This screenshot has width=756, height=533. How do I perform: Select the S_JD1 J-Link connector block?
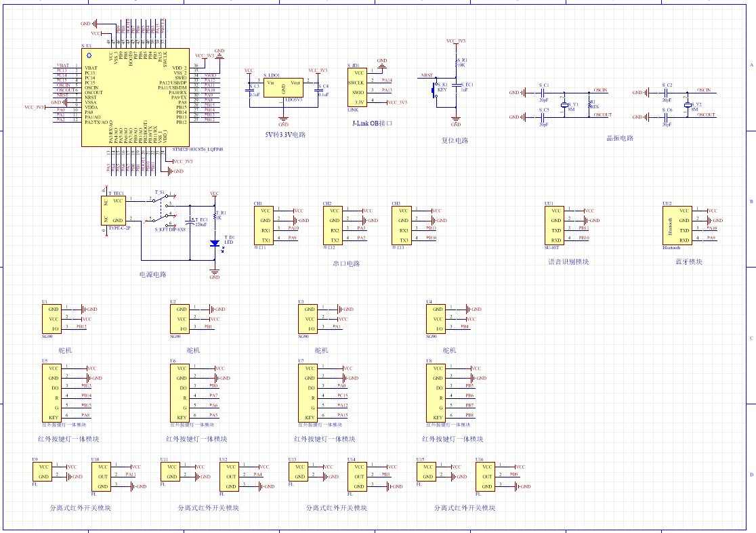point(358,87)
